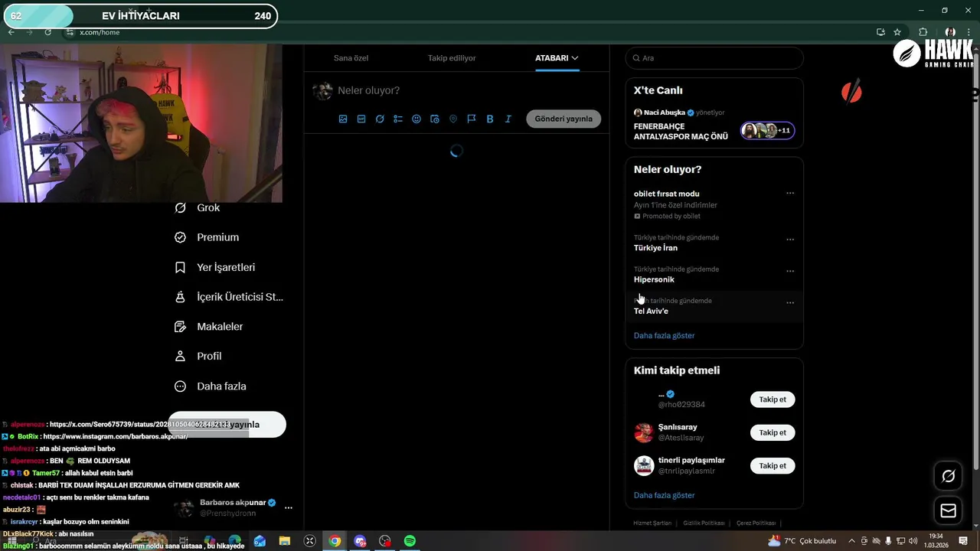Open the weather widget 7°C Çok bulutlu
The image size is (980, 551).
pos(802,541)
